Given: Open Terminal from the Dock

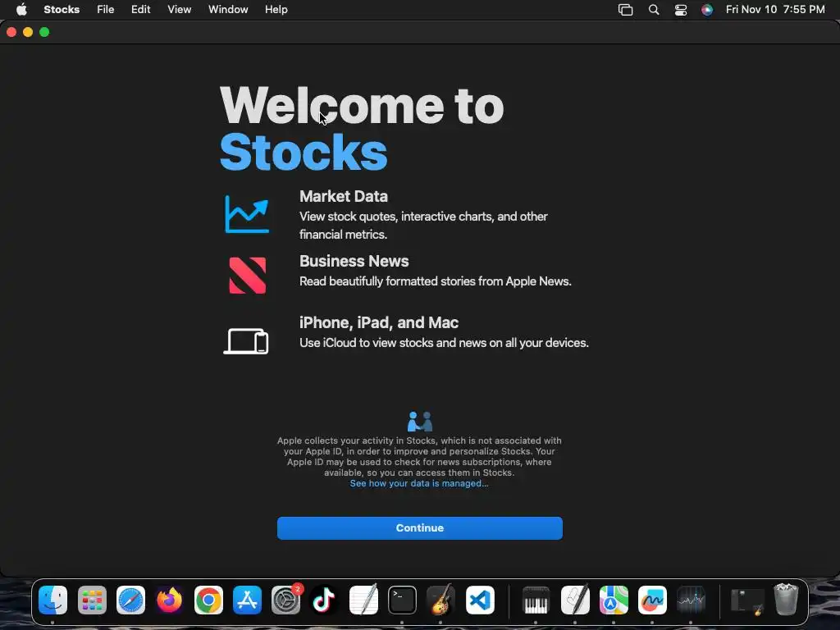Looking at the screenshot, I should (402, 600).
